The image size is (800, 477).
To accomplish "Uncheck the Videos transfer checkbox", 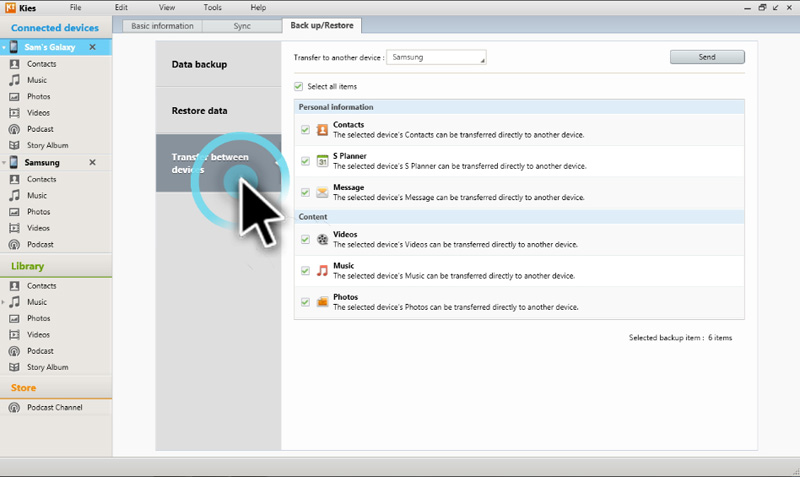I will click(305, 239).
